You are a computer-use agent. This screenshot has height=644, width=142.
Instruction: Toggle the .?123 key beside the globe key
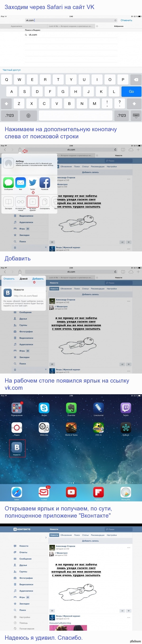9,115
